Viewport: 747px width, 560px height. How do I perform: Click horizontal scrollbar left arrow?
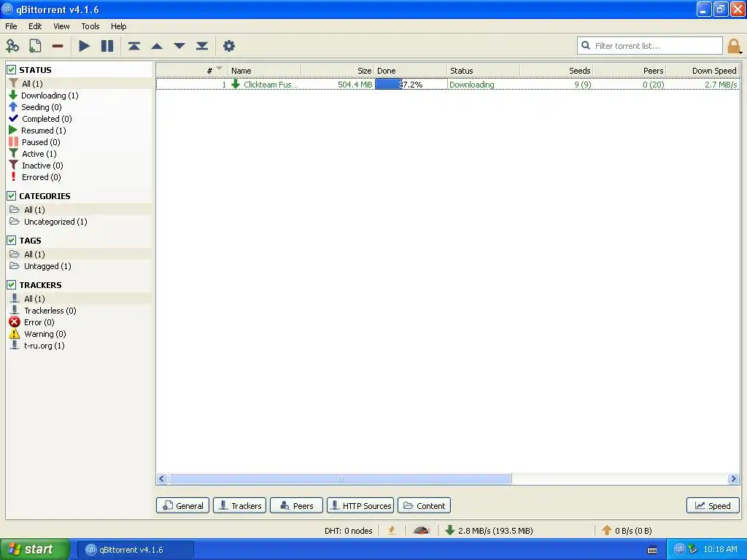[x=162, y=479]
